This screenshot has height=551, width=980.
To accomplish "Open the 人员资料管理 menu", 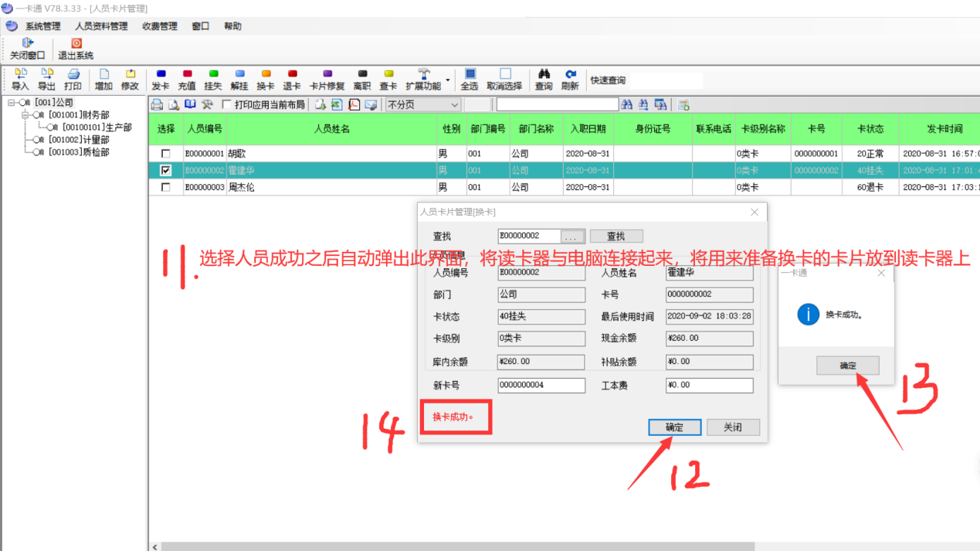I will click(101, 26).
